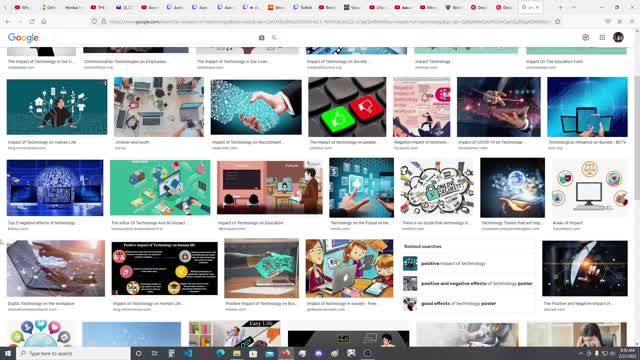Screen dimensions: 640x360
Task: Open the digital handshake image result
Action: [x=256, y=107]
